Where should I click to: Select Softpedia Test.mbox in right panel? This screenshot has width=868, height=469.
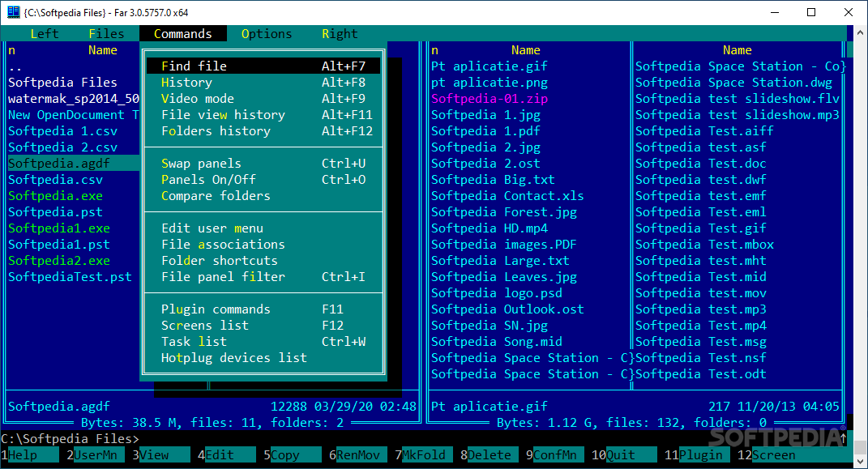(x=704, y=244)
